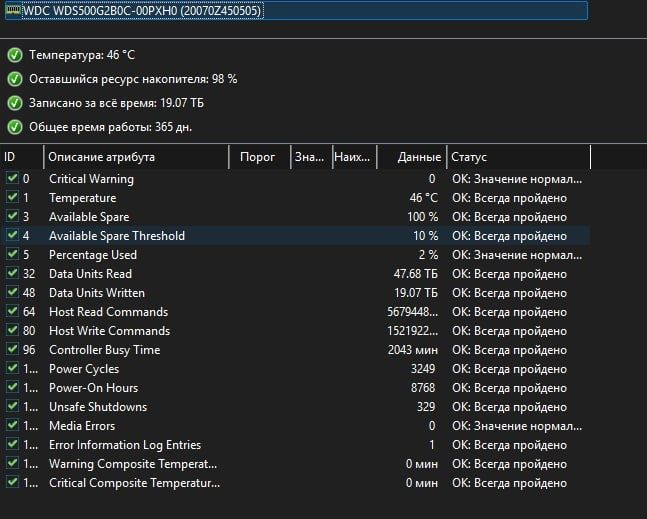This screenshot has width=647, height=519.
Task: Click Температура: 46 °C summary text
Action: tap(82, 55)
